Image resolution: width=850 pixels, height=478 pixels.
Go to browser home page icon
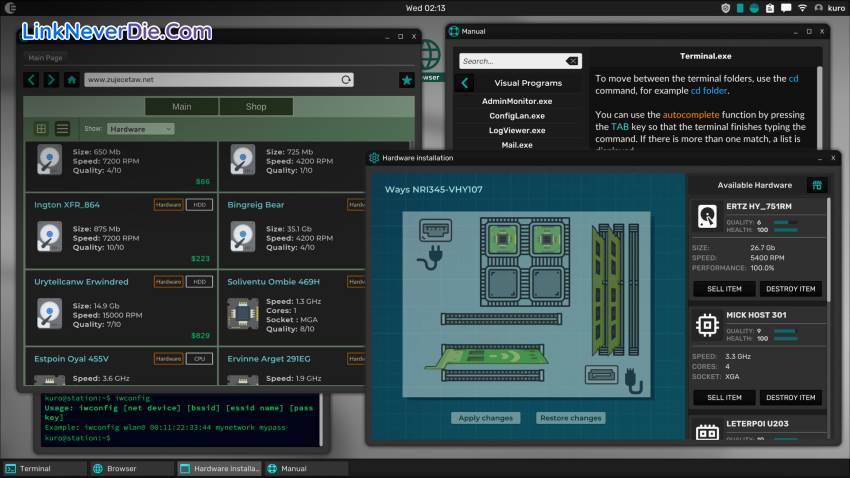point(71,80)
